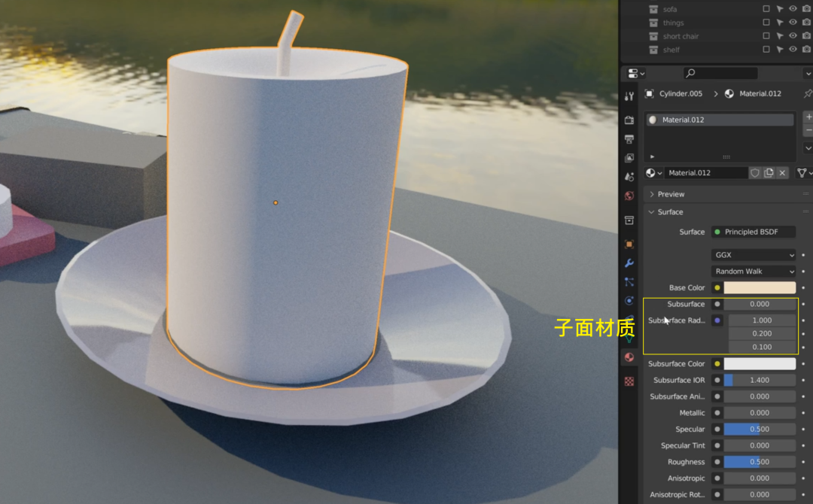The image size is (813, 504).
Task: Click the shelf collection icon
Action: point(653,50)
